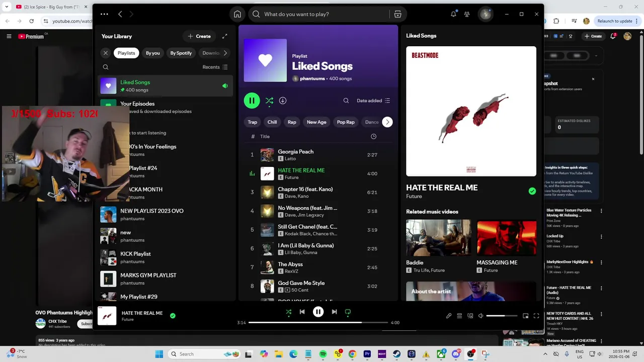Image resolution: width=644 pixels, height=362 pixels.
Task: Open Date added sort dropdown
Action: (373, 101)
